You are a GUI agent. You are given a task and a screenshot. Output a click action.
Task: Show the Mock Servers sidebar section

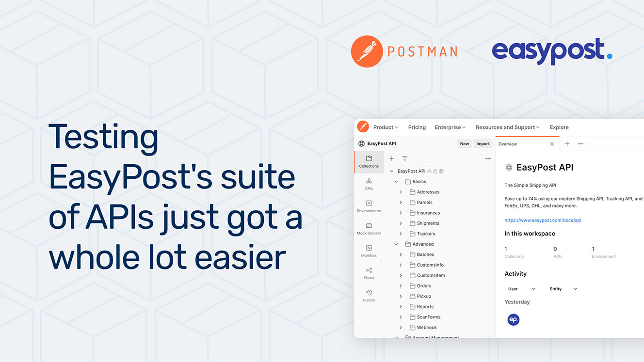369,229
